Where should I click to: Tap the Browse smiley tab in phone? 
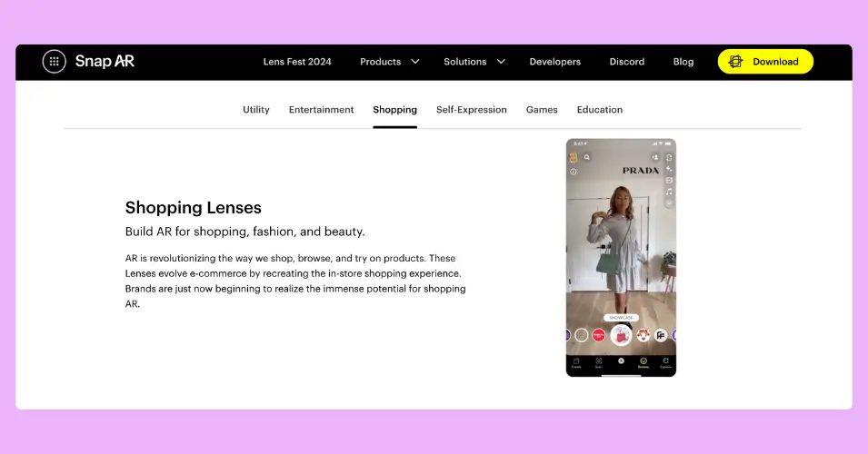644,363
